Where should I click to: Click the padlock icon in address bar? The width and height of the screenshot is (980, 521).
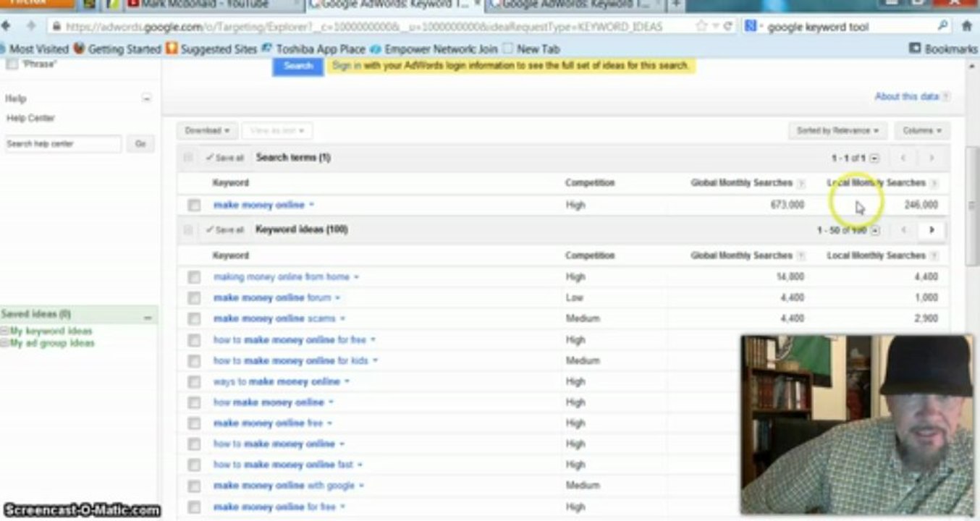click(55, 26)
